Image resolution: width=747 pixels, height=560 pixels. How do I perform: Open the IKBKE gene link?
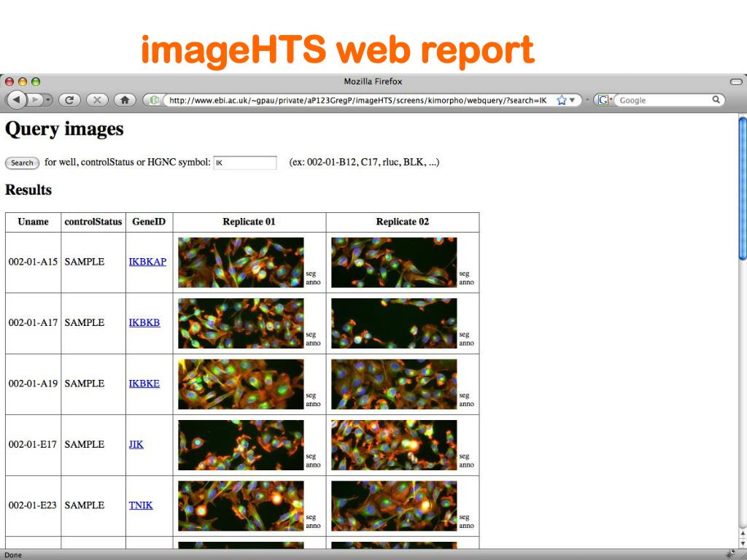pos(144,384)
